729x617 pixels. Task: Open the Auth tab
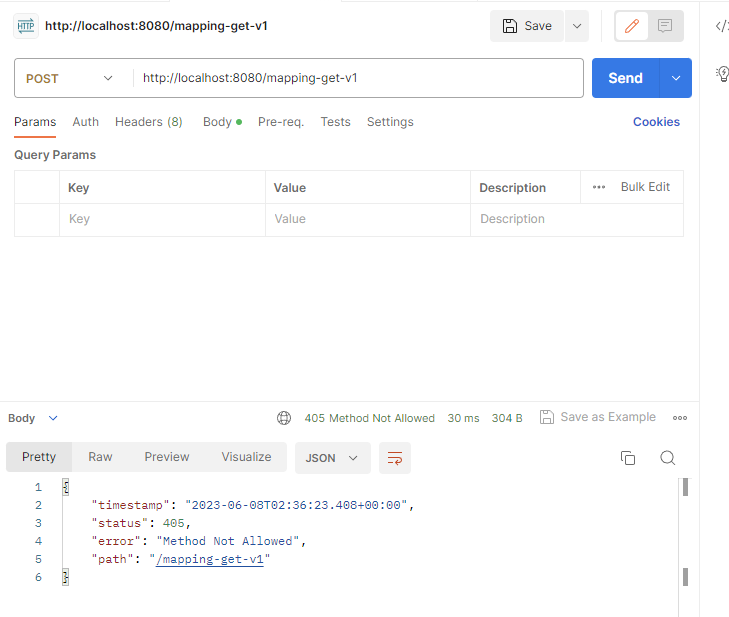coord(86,122)
